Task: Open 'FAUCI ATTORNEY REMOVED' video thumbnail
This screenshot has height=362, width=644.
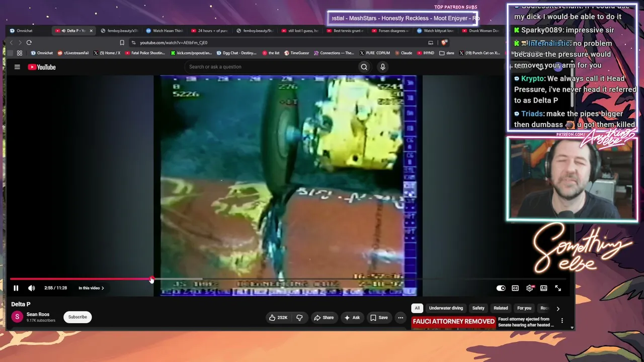Action: pos(453,322)
